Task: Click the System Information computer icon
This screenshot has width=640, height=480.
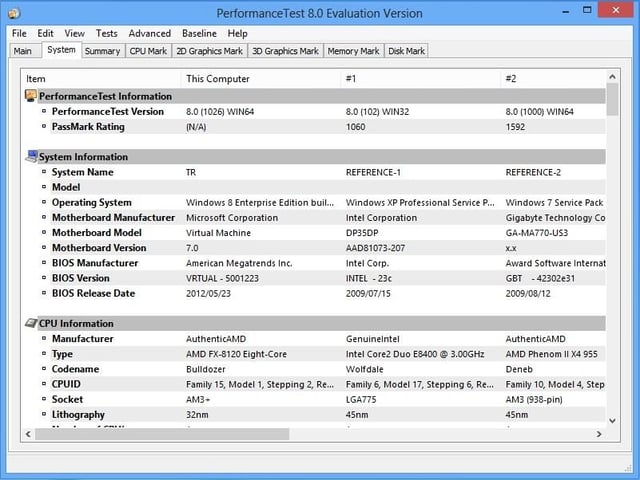Action: [x=31, y=156]
